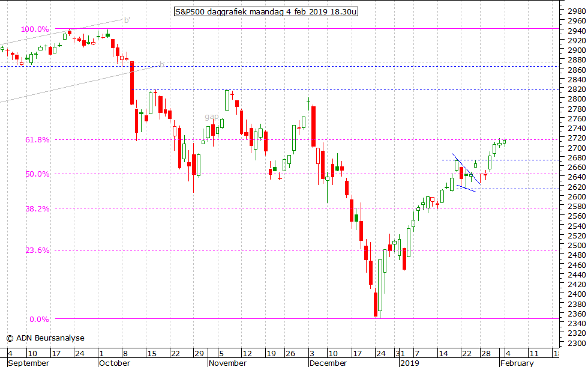Viewport: 588px width, 367px height.
Task: Click date label 17 in September
Action: coord(56,354)
